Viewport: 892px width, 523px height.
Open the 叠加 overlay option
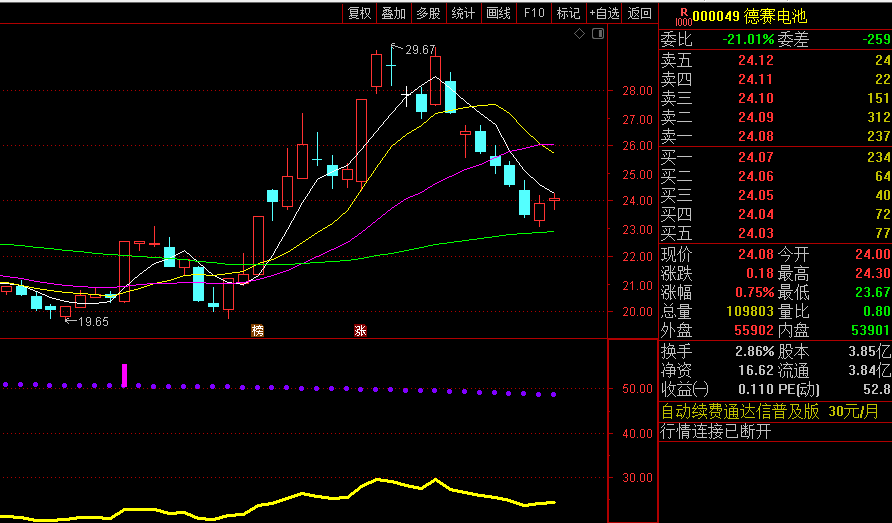tap(394, 13)
